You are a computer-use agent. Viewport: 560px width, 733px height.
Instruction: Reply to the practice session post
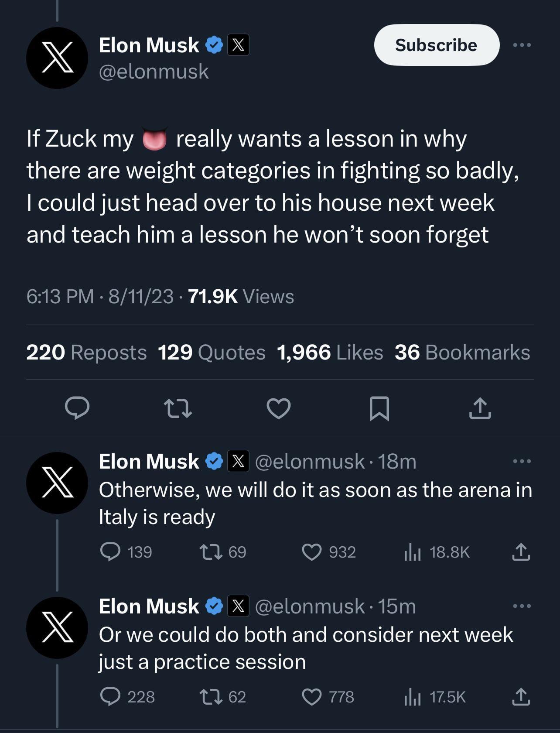(x=110, y=697)
